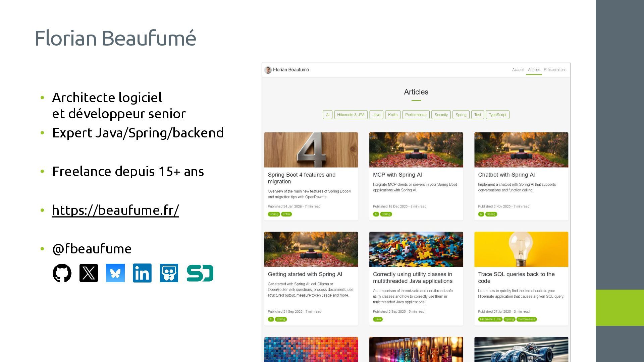The width and height of the screenshot is (644, 362).
Task: Filter articles by Hibernate & JPA tag
Action: (x=351, y=115)
